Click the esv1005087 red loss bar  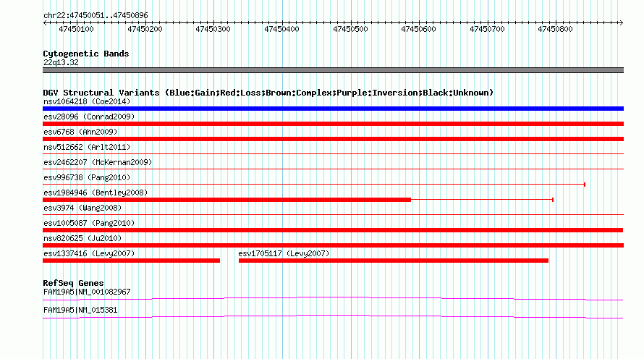click(333, 230)
